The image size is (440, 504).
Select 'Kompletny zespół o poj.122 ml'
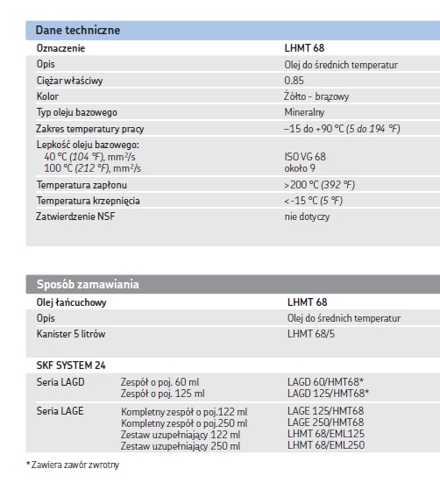tap(184, 412)
